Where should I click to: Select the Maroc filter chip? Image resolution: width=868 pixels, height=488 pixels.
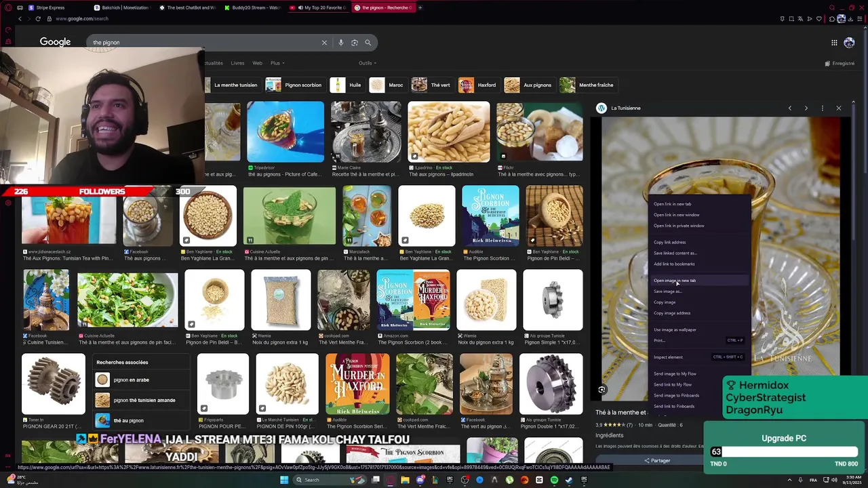tap(387, 85)
